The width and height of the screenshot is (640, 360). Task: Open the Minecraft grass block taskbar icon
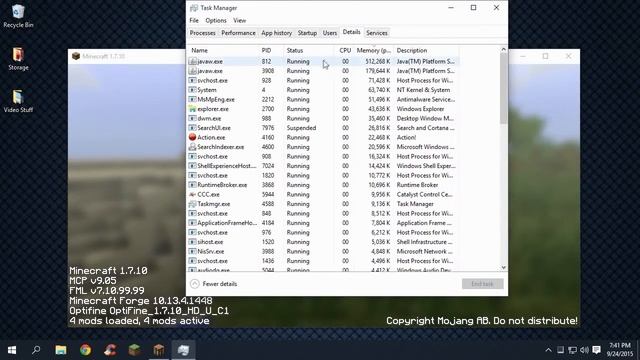pyautogui.click(x=134, y=350)
